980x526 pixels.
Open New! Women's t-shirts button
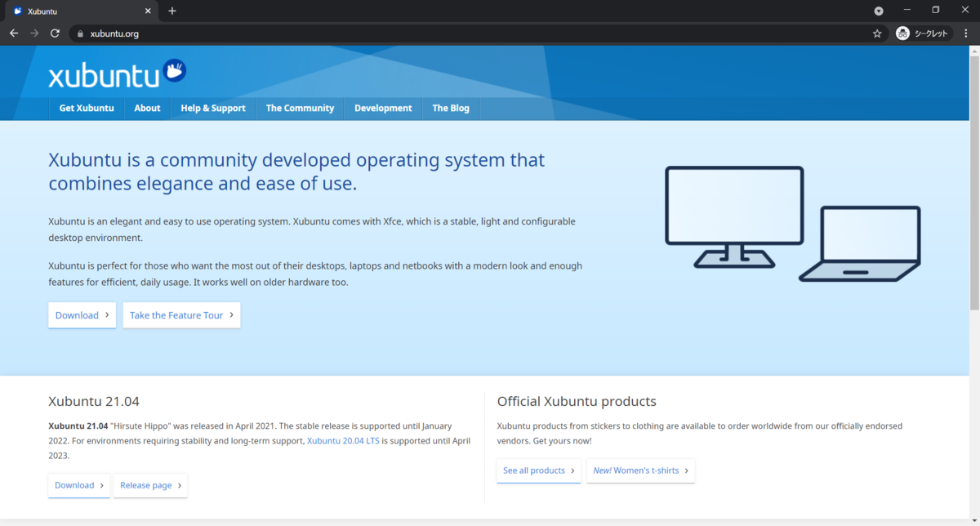640,470
